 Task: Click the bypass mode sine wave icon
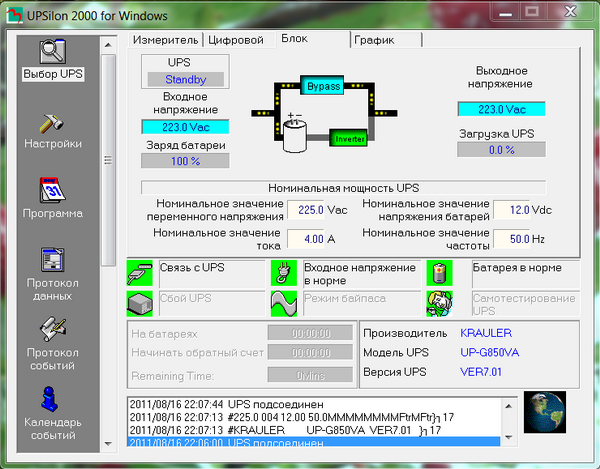(x=284, y=304)
